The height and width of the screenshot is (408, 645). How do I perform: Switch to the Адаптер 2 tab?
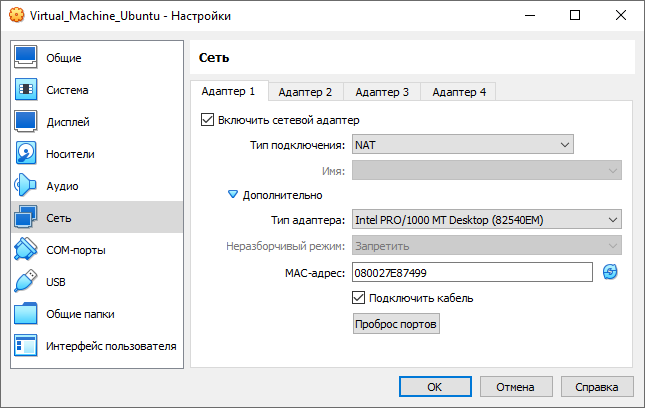tap(305, 92)
